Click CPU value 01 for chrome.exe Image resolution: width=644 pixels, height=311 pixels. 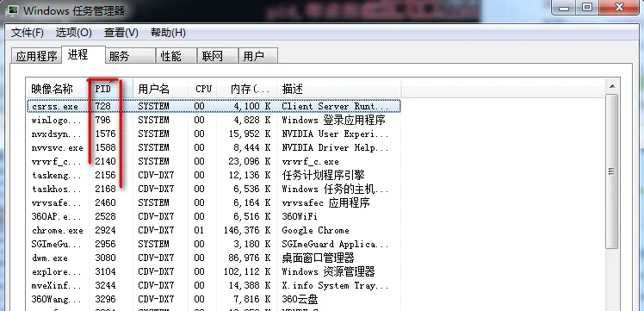(x=199, y=230)
